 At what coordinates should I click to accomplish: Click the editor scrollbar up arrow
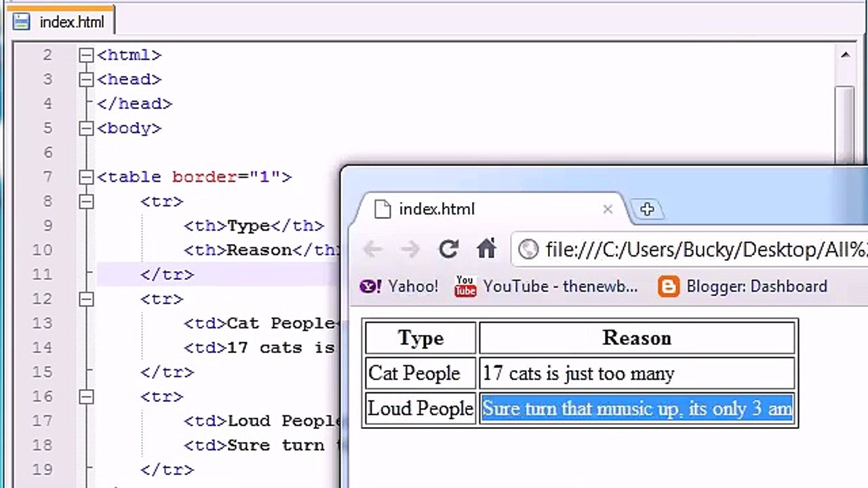click(x=845, y=55)
